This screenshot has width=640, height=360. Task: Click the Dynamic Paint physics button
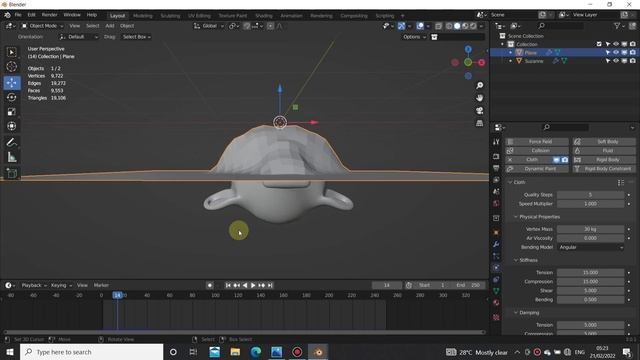click(x=537, y=169)
